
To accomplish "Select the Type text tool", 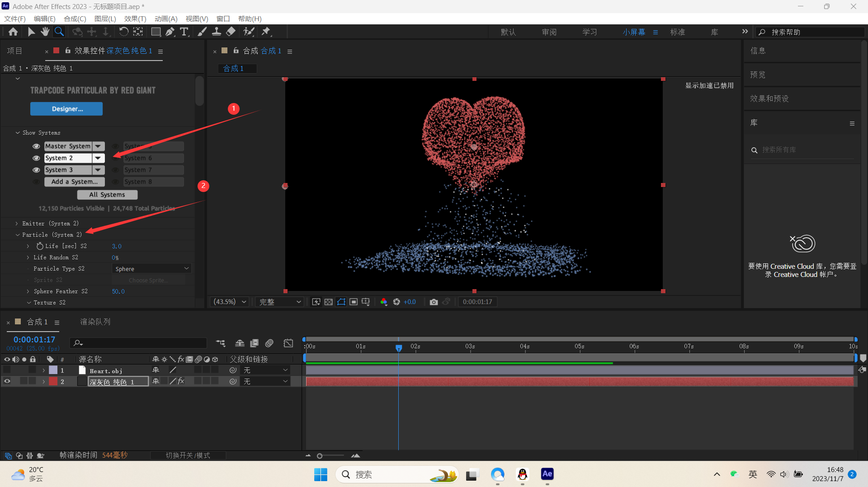I will click(184, 32).
